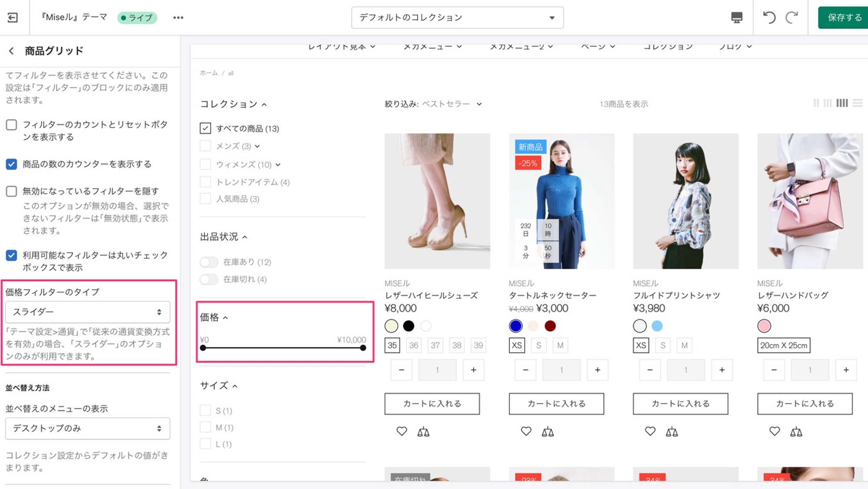Screen dimensions: 868x489
Task: Compare タートルネックセーター with scales icon
Action: click(548, 432)
